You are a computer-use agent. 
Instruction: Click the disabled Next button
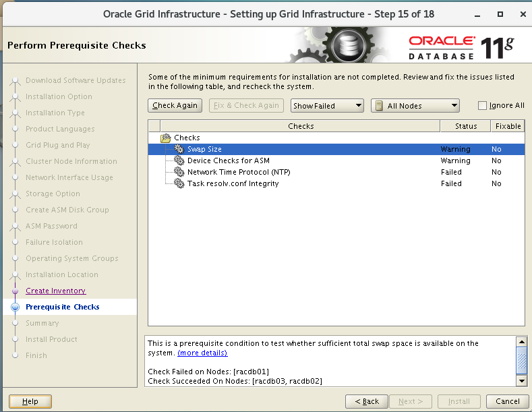point(411,401)
